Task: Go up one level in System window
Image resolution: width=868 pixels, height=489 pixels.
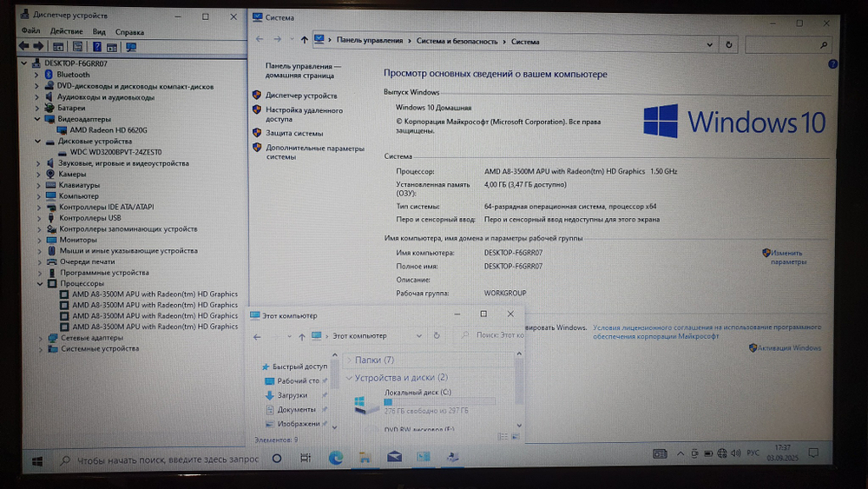Action: coord(304,39)
